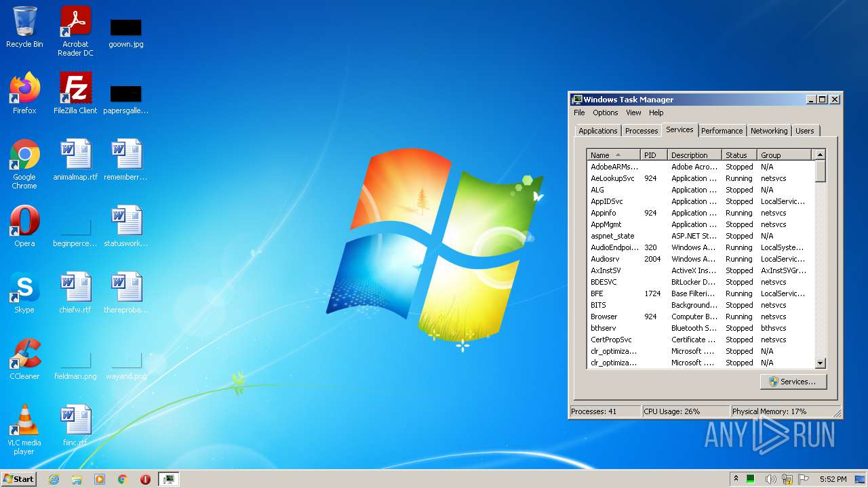Screen dimensions: 868x488
Task: Open the Recycle Bin desktop icon
Action: [24, 28]
